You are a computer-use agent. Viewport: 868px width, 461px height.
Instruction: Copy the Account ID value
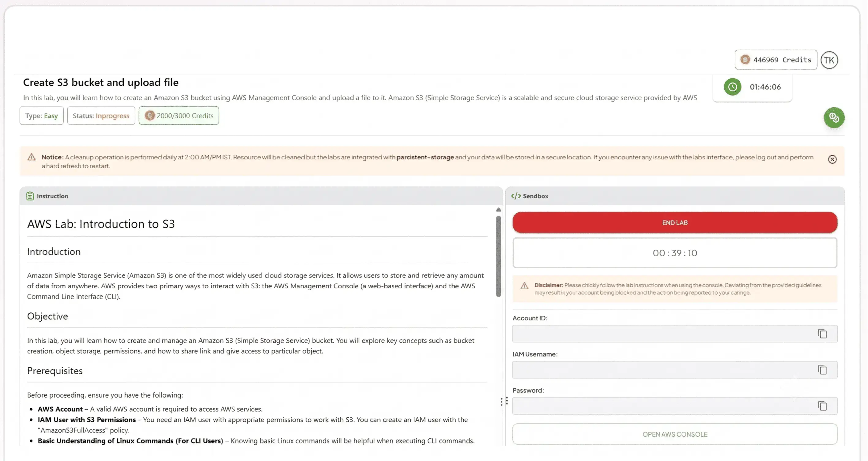[x=822, y=334]
